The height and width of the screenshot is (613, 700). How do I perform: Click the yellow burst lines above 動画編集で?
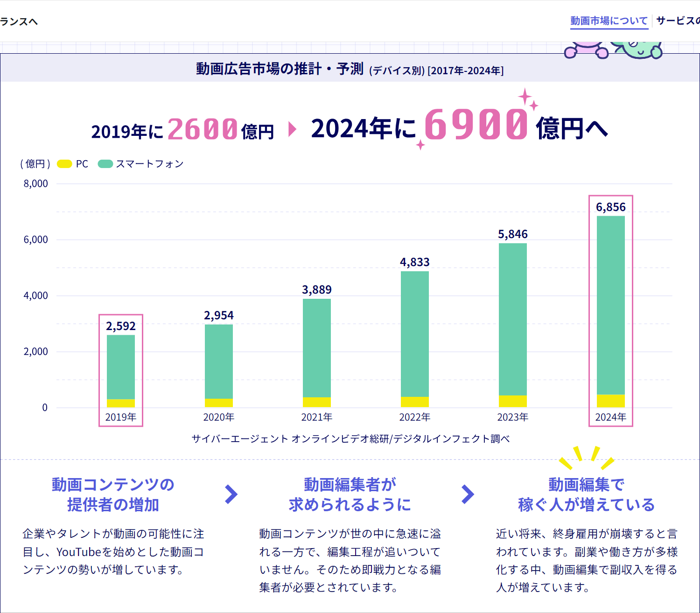click(586, 458)
